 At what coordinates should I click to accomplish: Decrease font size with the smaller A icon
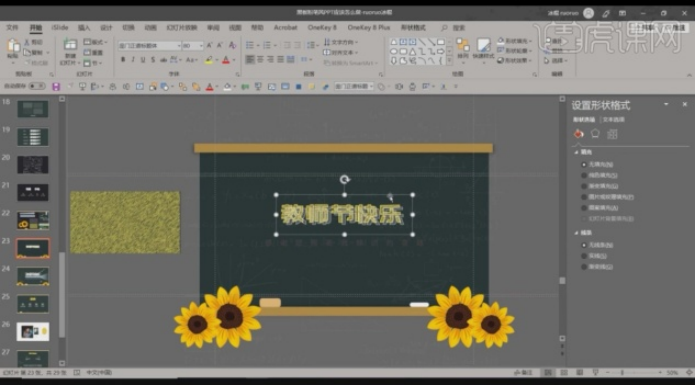[x=220, y=45]
